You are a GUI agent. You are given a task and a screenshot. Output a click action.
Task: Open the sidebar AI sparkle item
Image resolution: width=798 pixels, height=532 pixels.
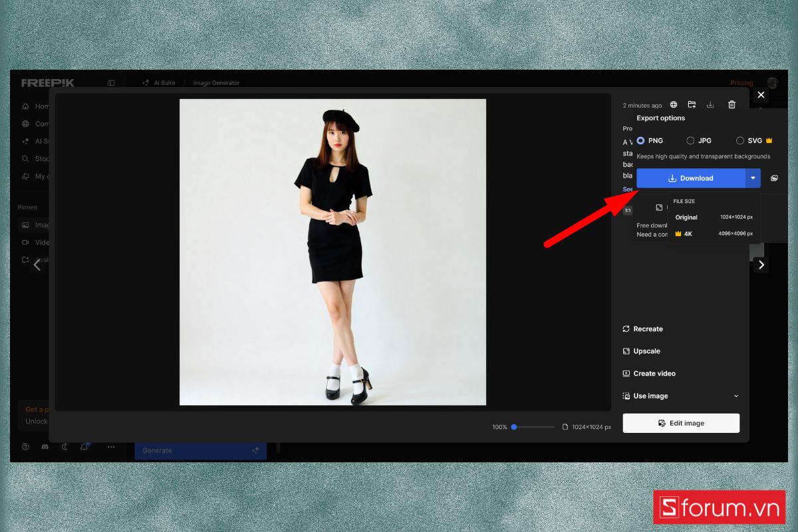[x=36, y=141]
